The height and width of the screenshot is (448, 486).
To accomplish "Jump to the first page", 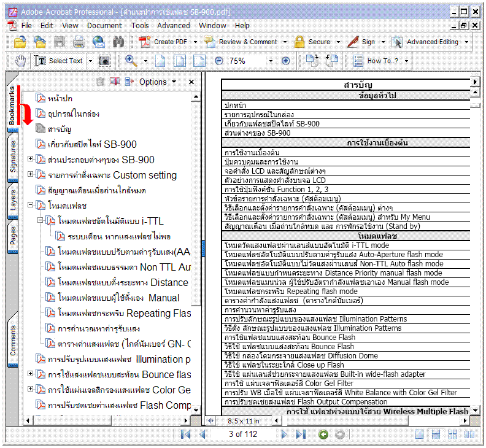I will click(x=185, y=434).
